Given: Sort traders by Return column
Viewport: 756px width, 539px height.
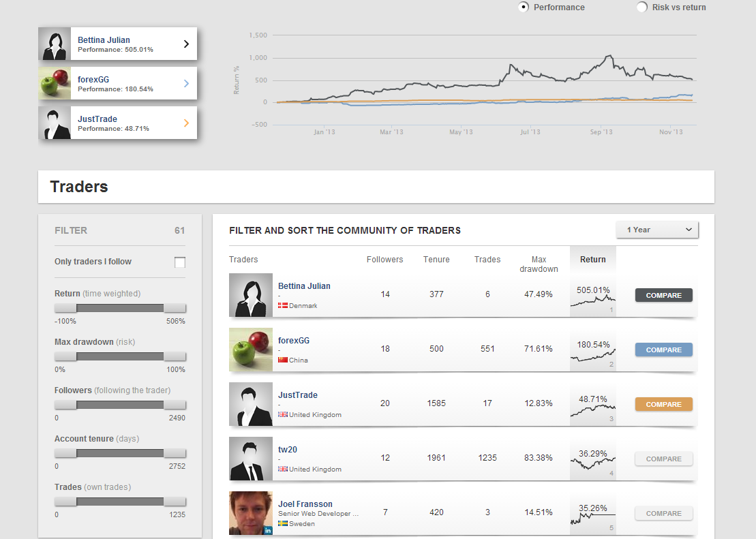Looking at the screenshot, I should click(x=592, y=260).
